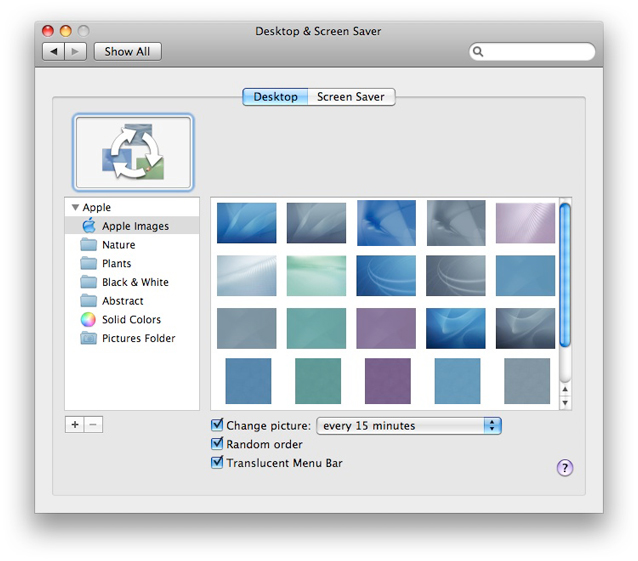Select the gray square tile, bottom row last
Screen dimensions: 638x561
pyautogui.click(x=527, y=381)
